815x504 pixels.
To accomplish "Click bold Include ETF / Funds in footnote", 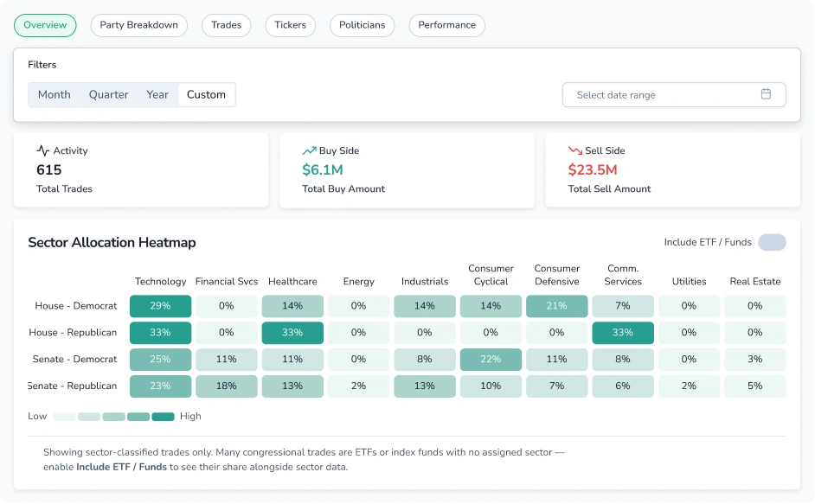I will [122, 467].
